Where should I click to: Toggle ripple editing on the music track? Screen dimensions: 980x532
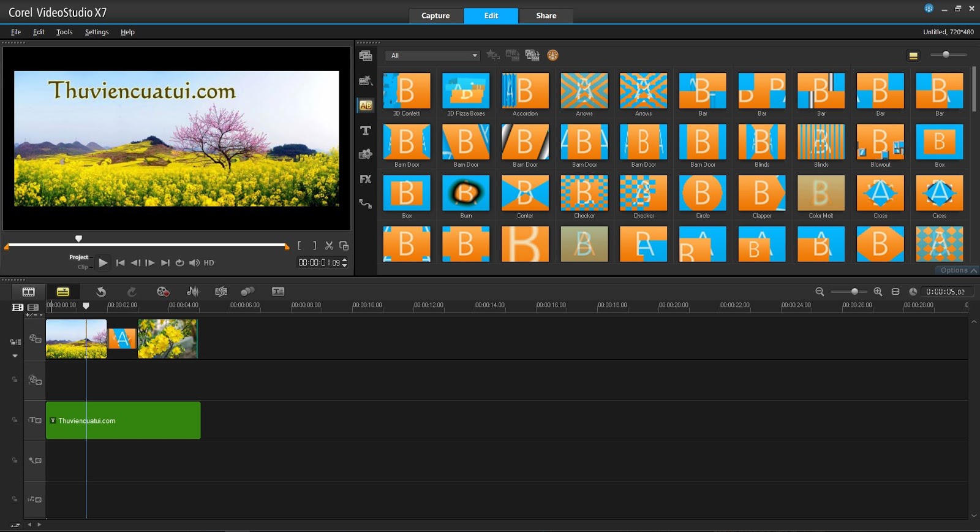pyautogui.click(x=15, y=499)
